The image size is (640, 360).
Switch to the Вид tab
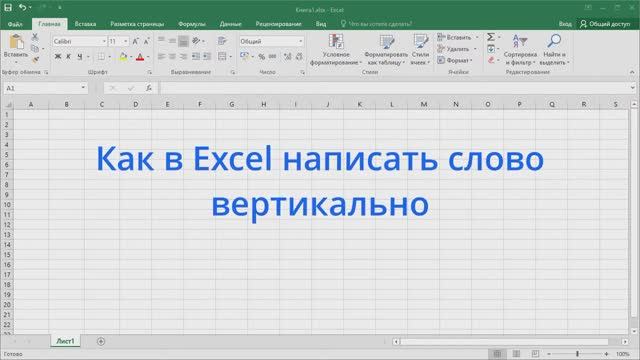(x=321, y=24)
